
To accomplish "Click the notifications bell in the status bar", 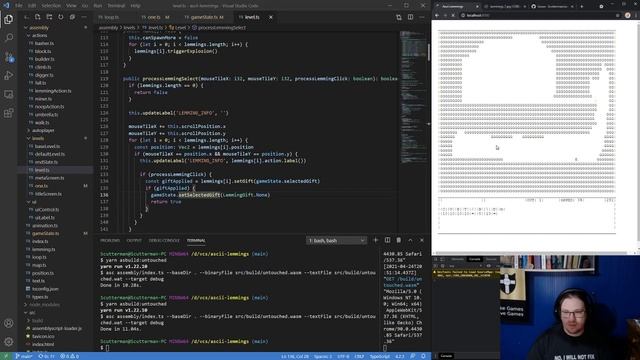I will (424, 356).
